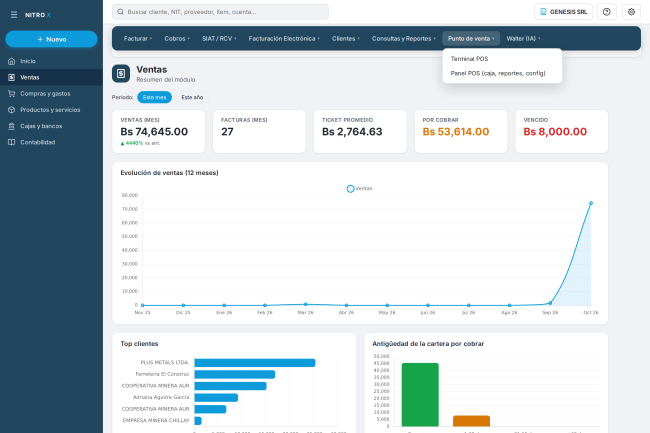The height and width of the screenshot is (433, 650).
Task: Expand Consultas y Reportes dropdown
Action: click(403, 39)
